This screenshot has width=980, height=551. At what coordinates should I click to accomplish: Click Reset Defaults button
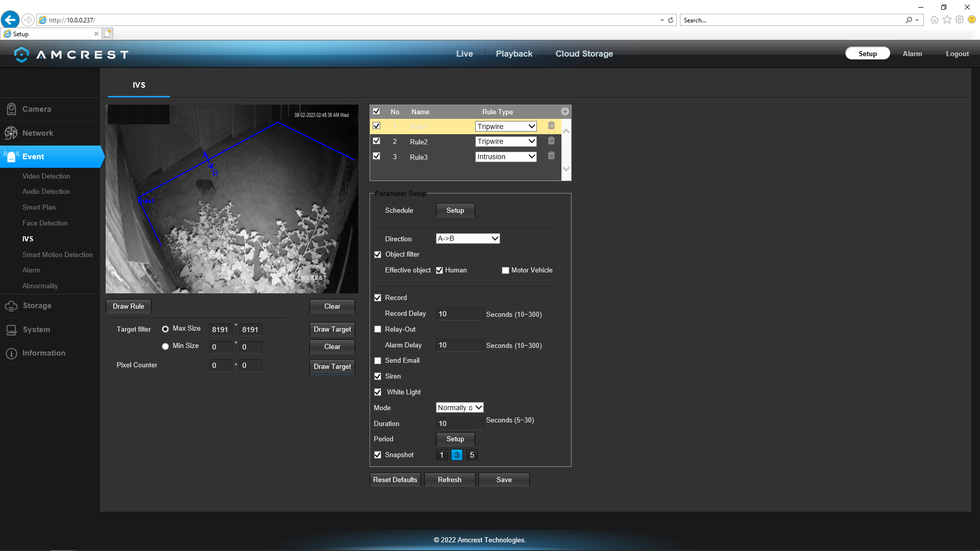(395, 480)
